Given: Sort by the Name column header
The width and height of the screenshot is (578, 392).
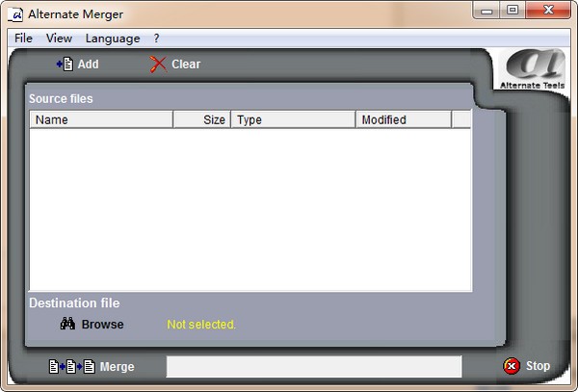Looking at the screenshot, I should 101,119.
